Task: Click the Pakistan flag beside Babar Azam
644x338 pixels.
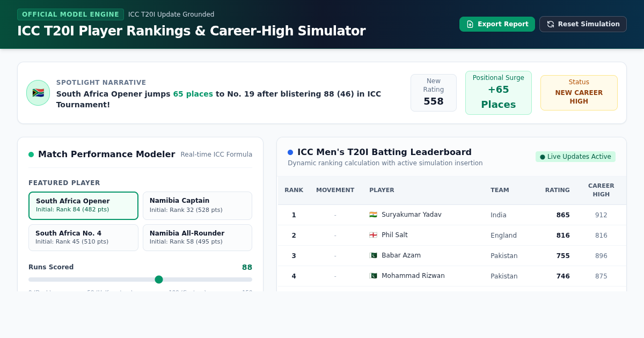Action: (x=373, y=255)
